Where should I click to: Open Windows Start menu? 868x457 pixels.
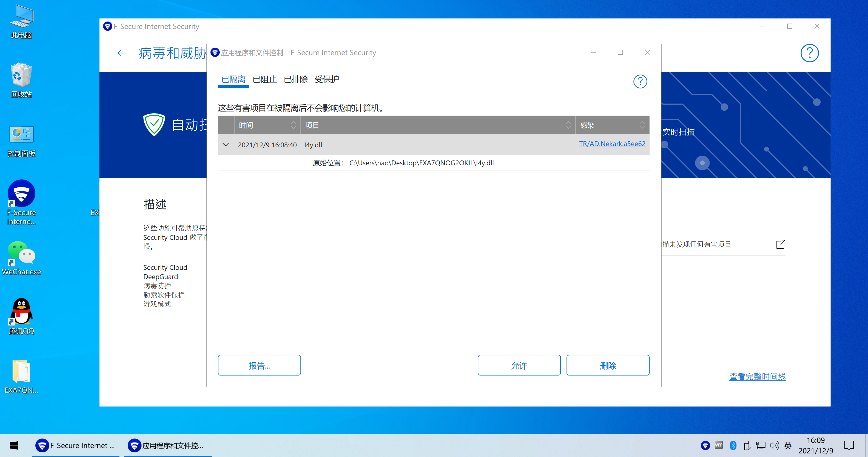pyautogui.click(x=14, y=445)
